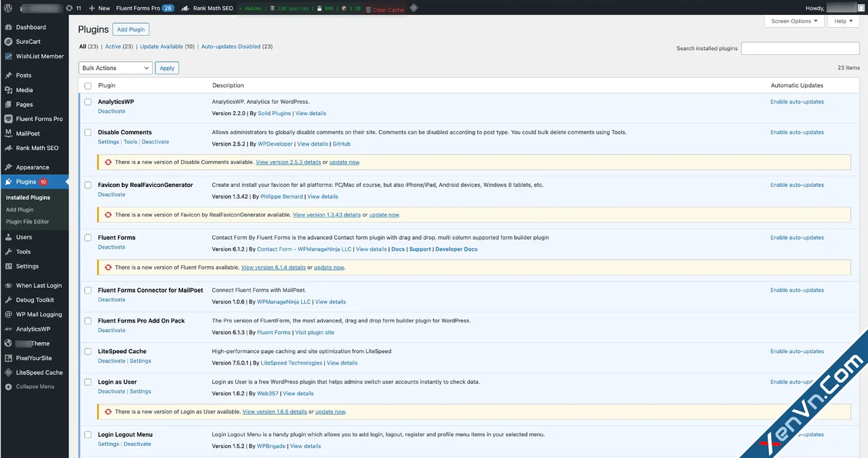Click the Collapse Menu arrow icon
Viewport: 868px width, 458px height.
click(8, 386)
